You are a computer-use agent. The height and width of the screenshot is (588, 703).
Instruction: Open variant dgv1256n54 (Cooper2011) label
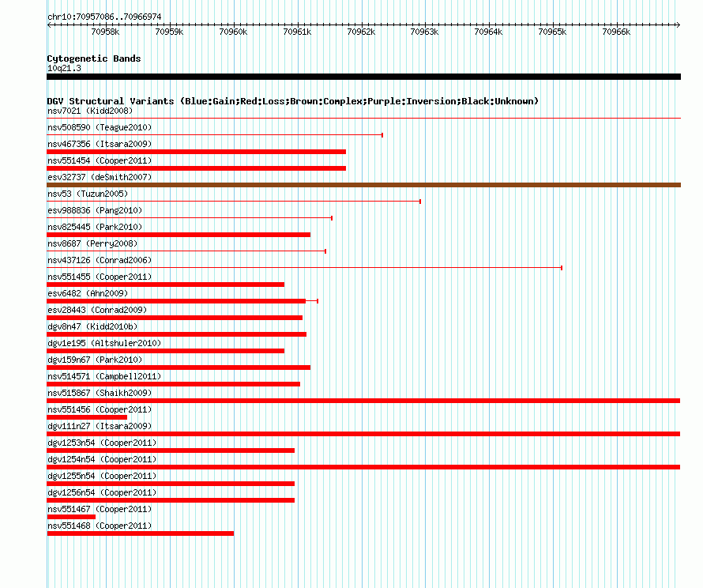(102, 492)
